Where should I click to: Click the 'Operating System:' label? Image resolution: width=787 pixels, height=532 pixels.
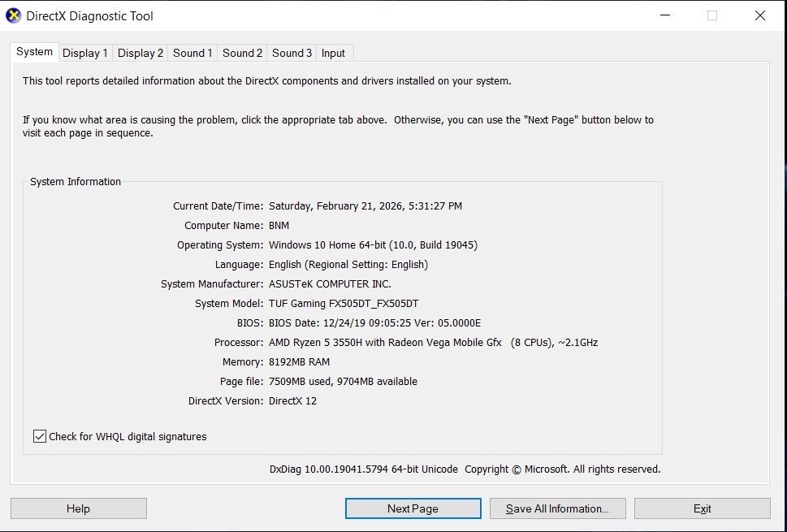(220, 245)
